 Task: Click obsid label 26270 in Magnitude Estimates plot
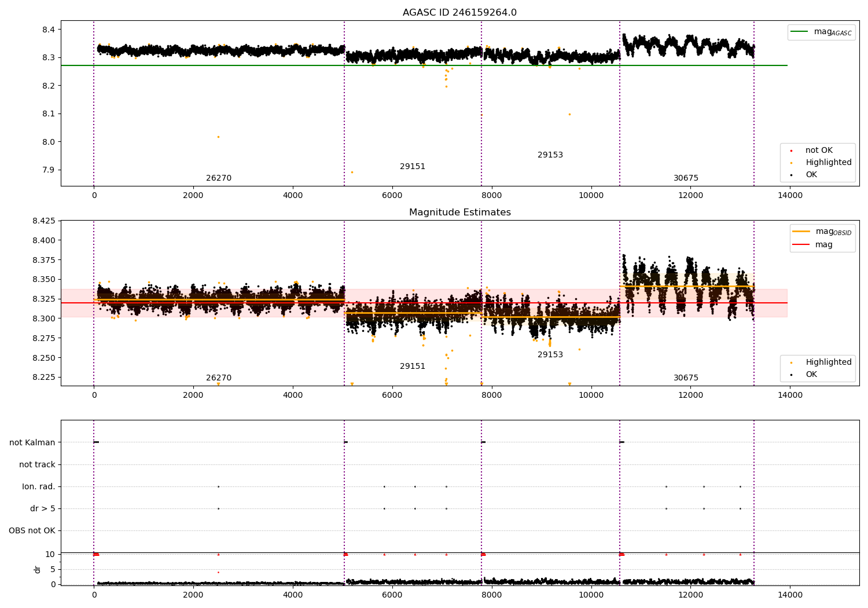click(219, 378)
